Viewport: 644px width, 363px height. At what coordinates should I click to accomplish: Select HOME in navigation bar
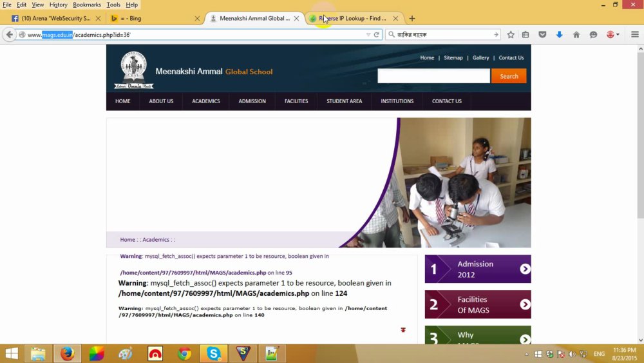(123, 101)
